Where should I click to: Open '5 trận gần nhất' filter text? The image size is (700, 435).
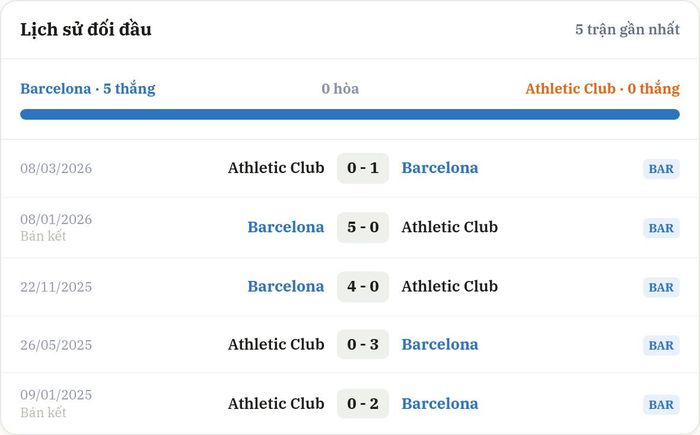click(x=627, y=29)
